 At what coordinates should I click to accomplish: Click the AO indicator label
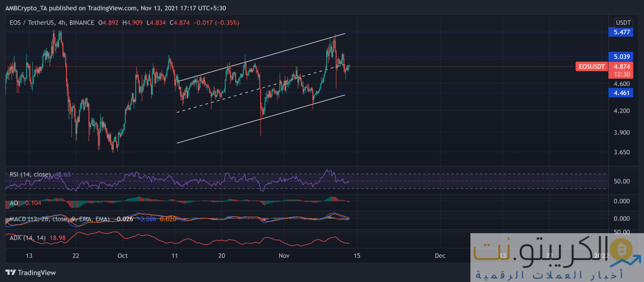(14, 203)
